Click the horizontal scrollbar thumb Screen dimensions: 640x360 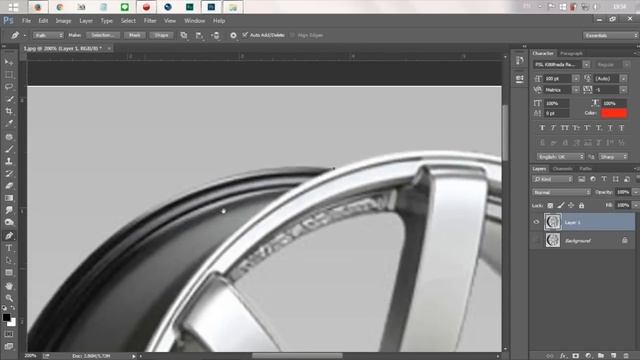[297, 356]
